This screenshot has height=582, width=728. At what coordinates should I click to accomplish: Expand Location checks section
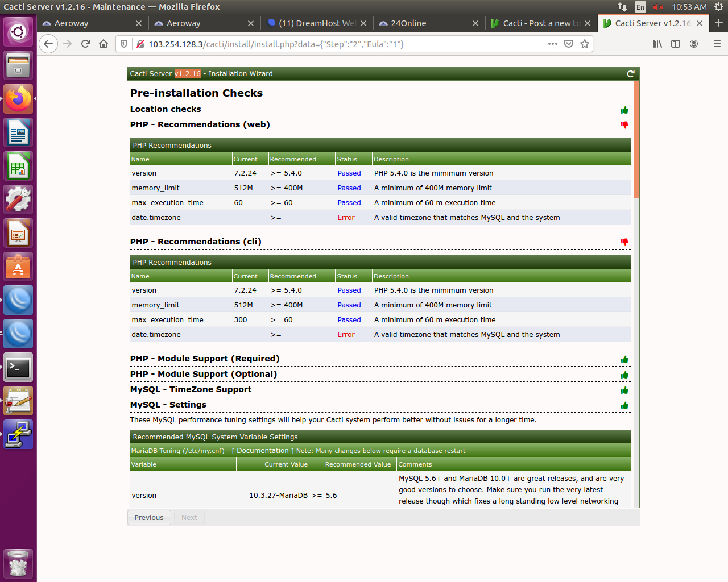166,109
